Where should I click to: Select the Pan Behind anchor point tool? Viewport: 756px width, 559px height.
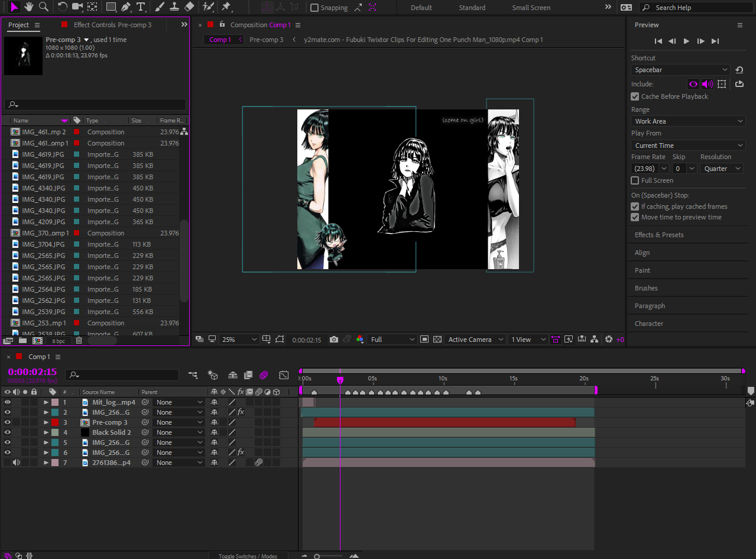pyautogui.click(x=92, y=7)
